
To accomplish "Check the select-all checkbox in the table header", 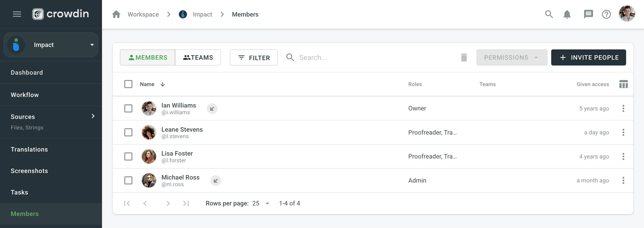I will (128, 84).
